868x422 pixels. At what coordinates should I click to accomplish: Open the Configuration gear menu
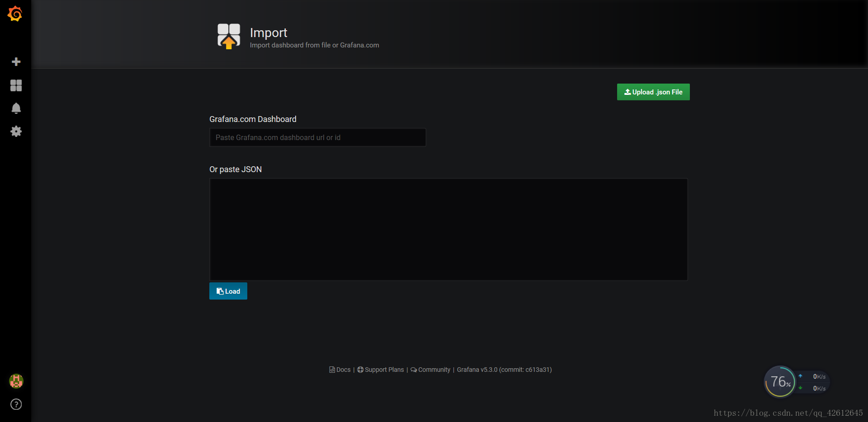pyautogui.click(x=16, y=131)
